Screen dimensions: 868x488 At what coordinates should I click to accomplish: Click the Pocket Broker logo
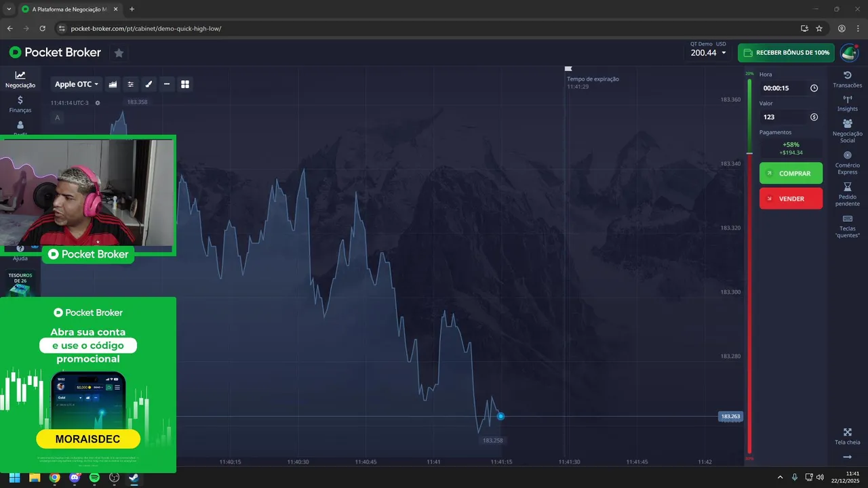pos(55,52)
